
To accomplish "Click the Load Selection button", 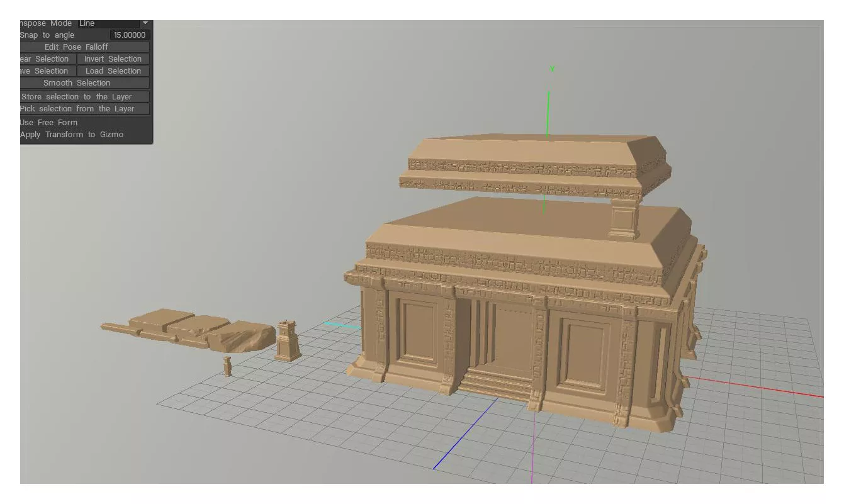I will pyautogui.click(x=113, y=71).
